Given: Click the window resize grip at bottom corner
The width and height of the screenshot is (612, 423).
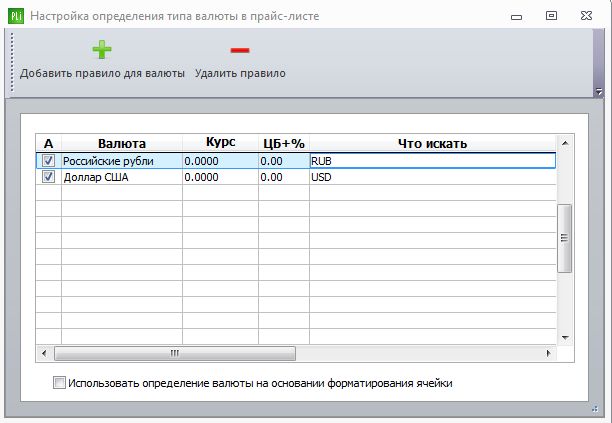Looking at the screenshot, I should [x=595, y=409].
